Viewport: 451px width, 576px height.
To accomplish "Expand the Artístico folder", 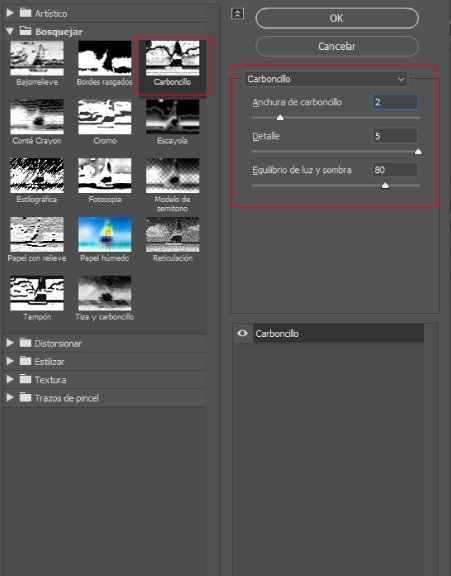I will (x=10, y=13).
